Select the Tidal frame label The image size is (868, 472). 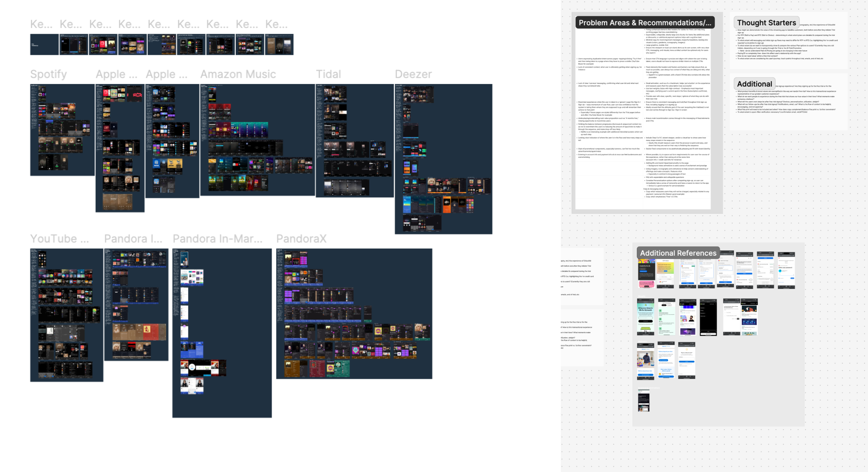pos(328,74)
